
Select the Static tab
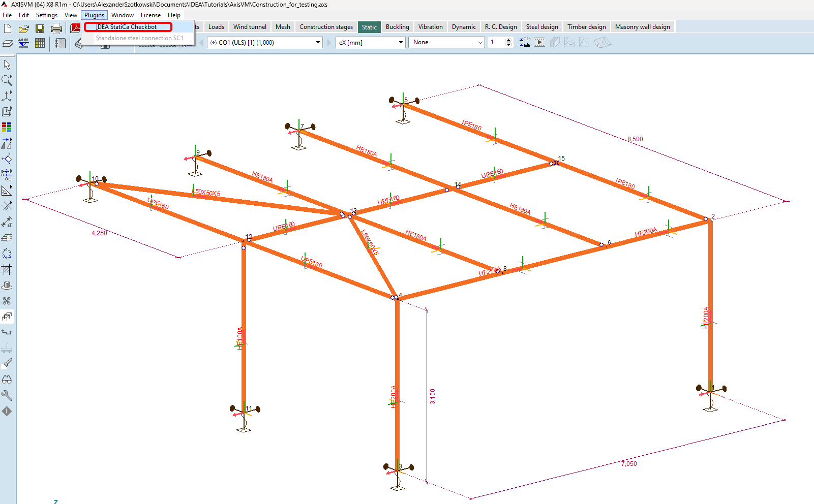coord(369,27)
